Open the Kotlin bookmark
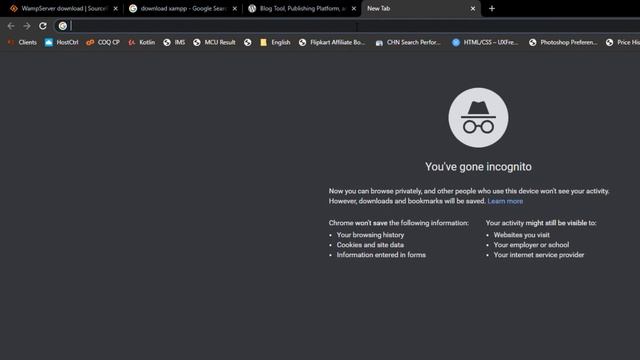This screenshot has height=360, width=640. click(x=142, y=42)
